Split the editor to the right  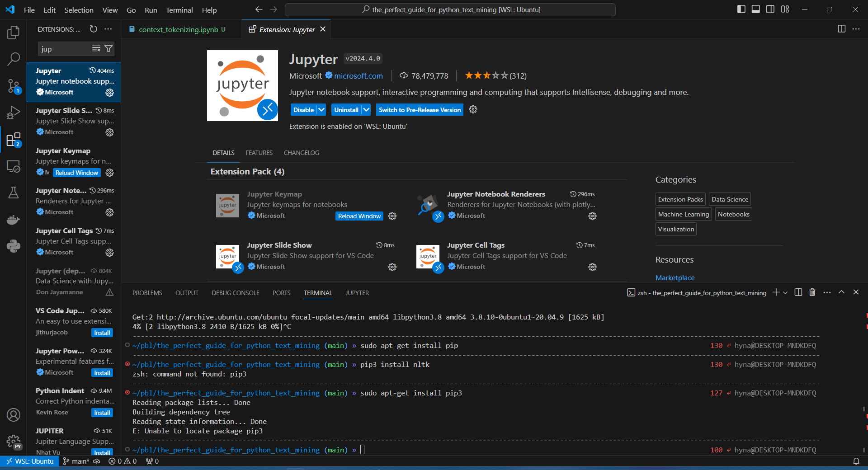click(x=841, y=29)
